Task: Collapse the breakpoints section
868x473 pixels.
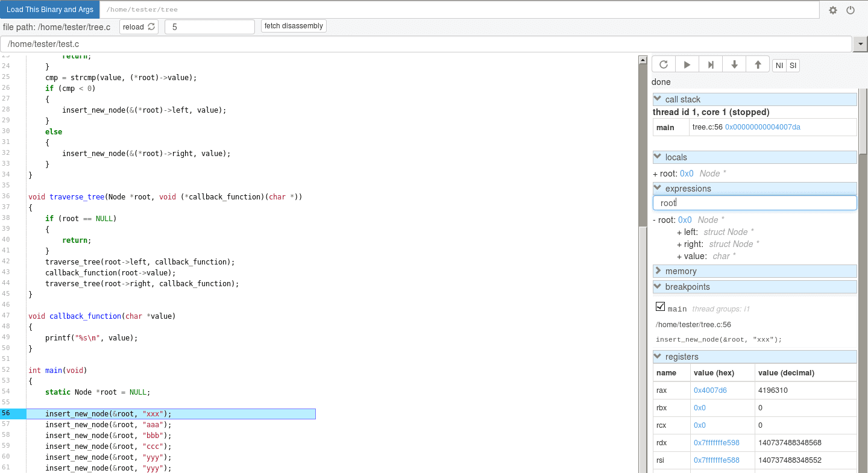Action: [x=755, y=287]
